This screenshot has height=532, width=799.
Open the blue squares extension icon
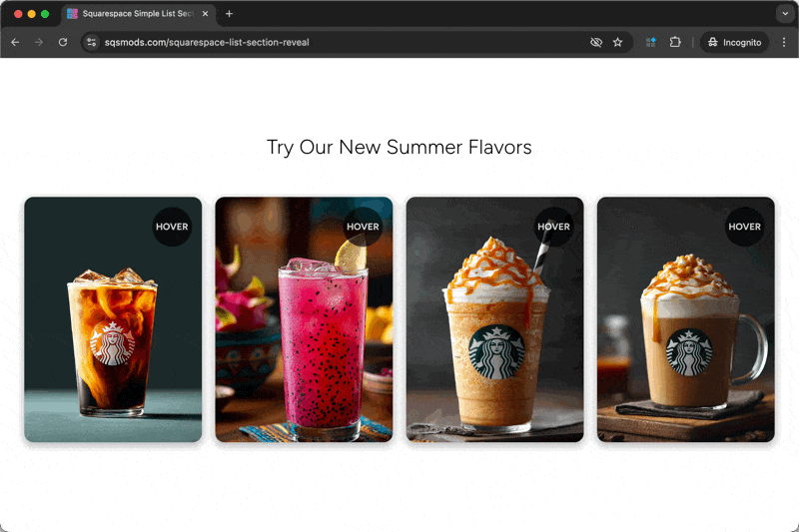[651, 42]
